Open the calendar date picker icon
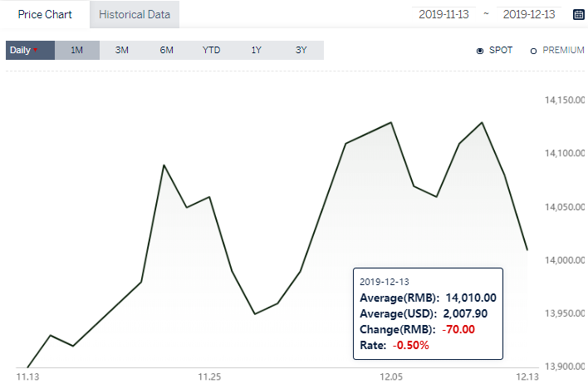Image resolution: width=588 pixels, height=389 pixels. (579, 15)
